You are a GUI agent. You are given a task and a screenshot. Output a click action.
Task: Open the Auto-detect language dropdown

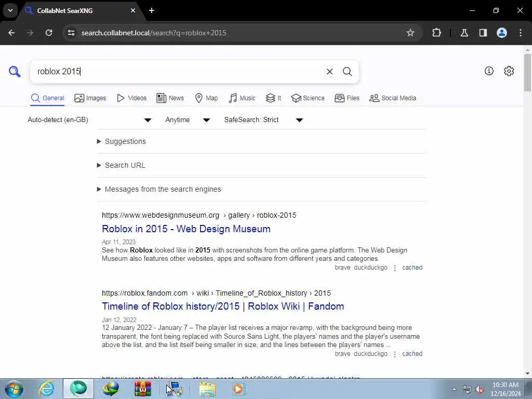pyautogui.click(x=89, y=120)
